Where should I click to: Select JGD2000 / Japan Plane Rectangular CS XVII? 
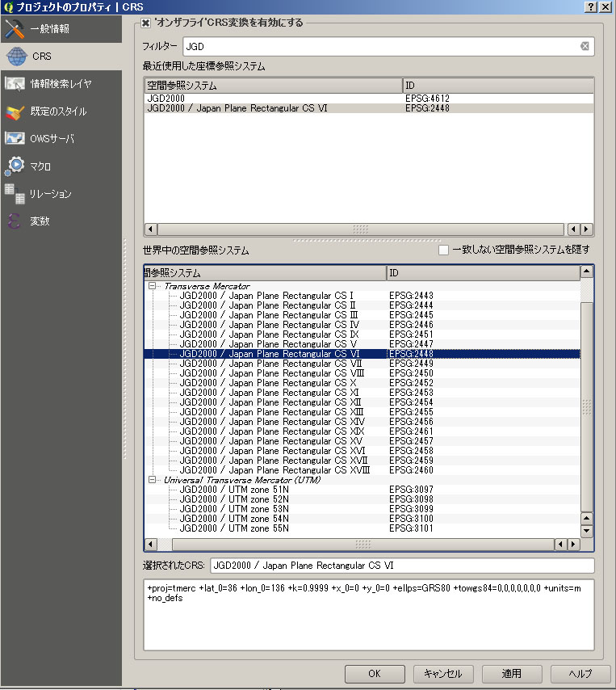point(274,461)
